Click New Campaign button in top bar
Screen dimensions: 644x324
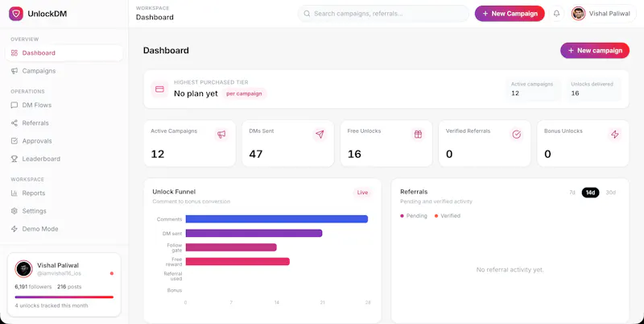click(x=510, y=14)
